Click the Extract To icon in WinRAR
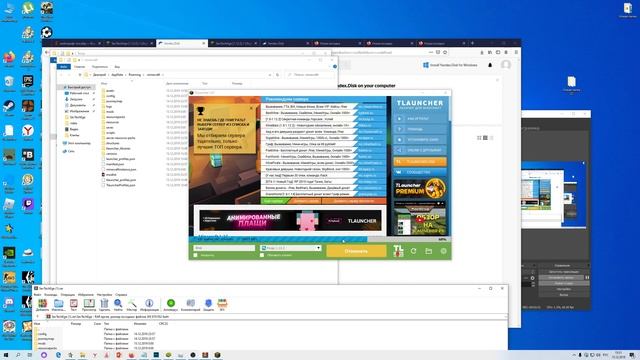Viewport: 640px width, 360px height. (x=58, y=305)
